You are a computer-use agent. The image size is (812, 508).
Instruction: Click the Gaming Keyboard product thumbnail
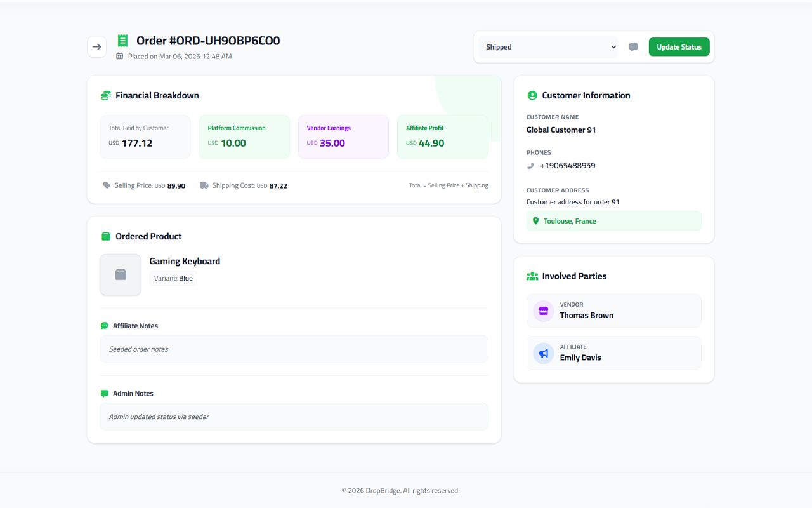click(121, 274)
